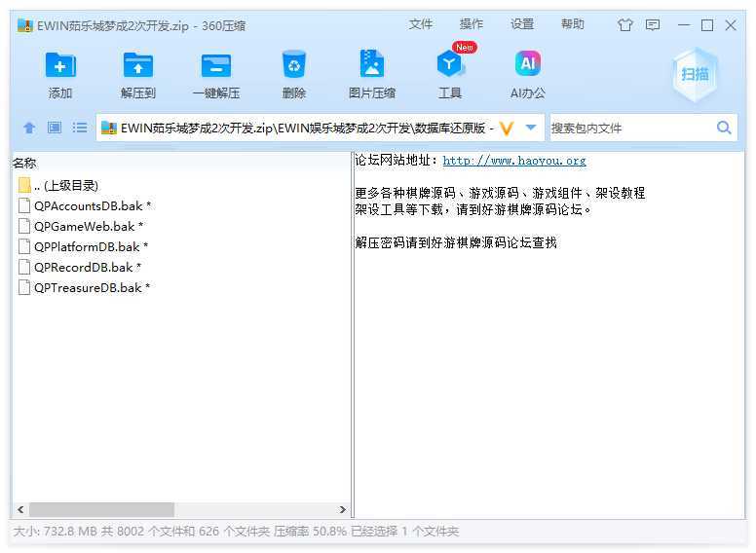Open the haoyou.org forum link
756x553 pixels.
pyautogui.click(x=514, y=161)
